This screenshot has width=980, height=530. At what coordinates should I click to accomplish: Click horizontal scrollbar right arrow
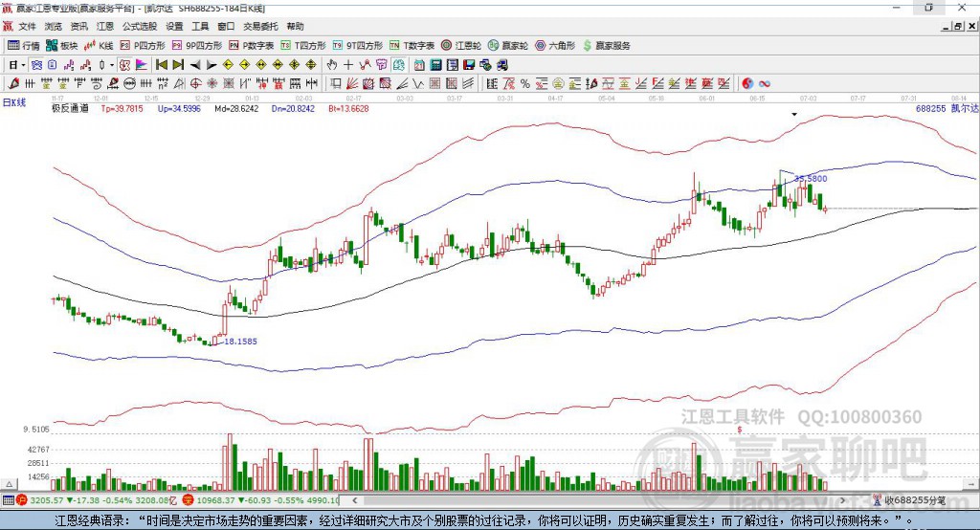(x=842, y=500)
